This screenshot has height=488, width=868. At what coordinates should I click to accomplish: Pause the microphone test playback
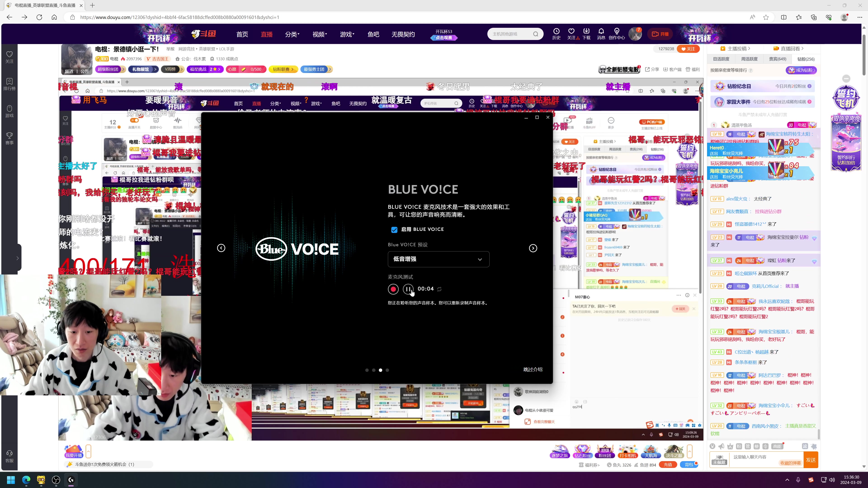pyautogui.click(x=408, y=289)
